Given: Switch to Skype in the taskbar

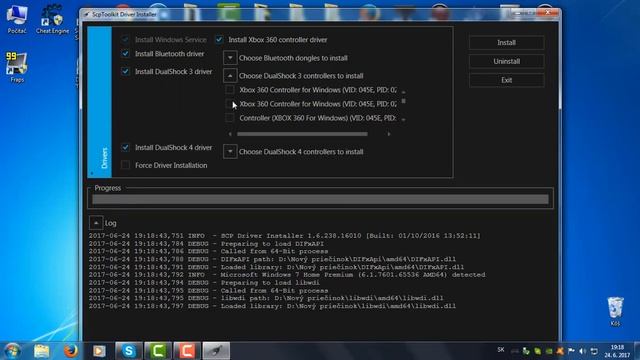Looking at the screenshot, I should point(129,351).
